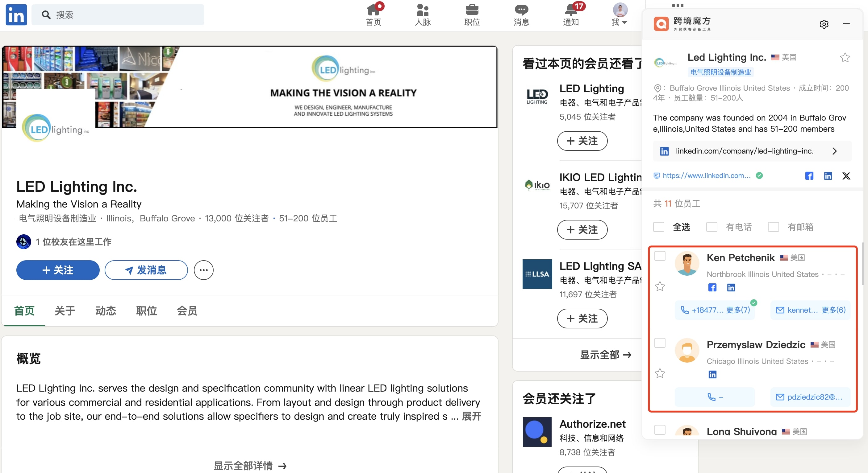Enable the 有电话 filter checkbox
Screen dimensions: 868x473
pyautogui.click(x=712, y=227)
